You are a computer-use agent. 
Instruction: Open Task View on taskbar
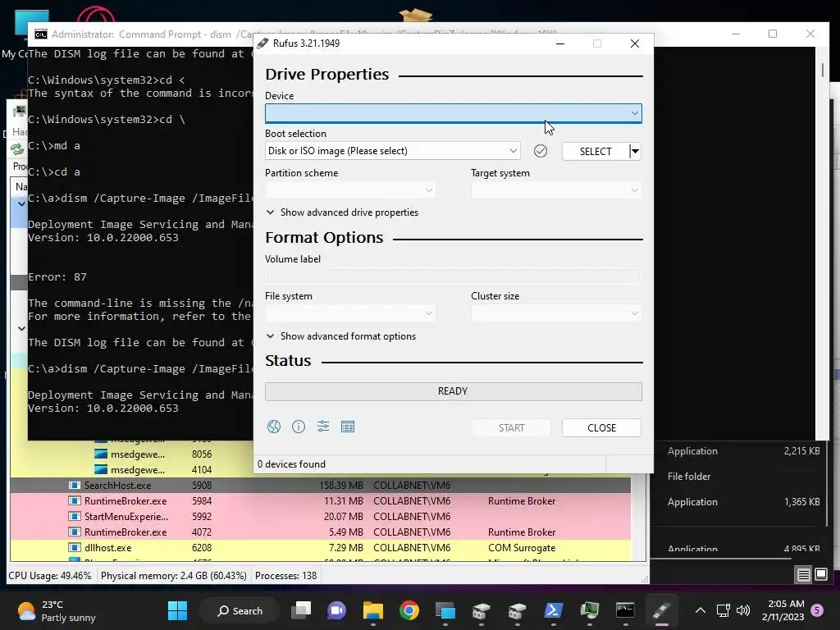[301, 610]
